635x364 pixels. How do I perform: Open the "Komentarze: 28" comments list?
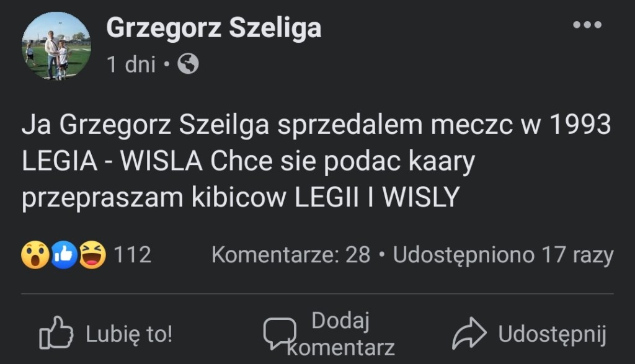click(x=291, y=255)
